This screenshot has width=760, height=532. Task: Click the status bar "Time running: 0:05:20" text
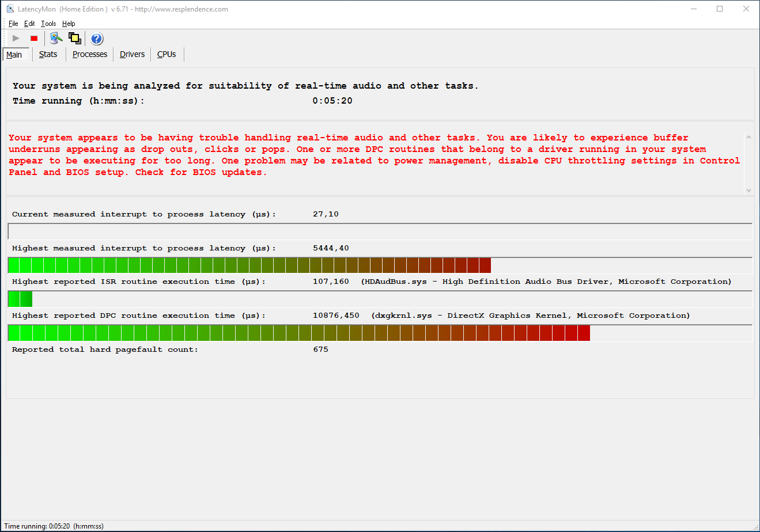coord(54,526)
